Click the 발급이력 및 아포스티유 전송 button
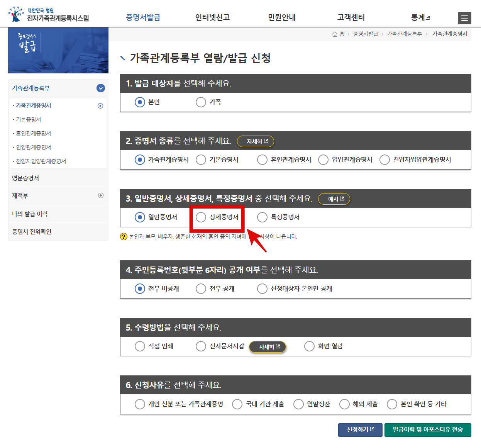The image size is (481, 448). tap(428, 430)
